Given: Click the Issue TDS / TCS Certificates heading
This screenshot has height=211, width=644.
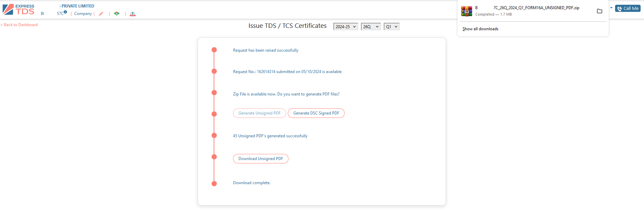Looking at the screenshot, I should tap(287, 26).
